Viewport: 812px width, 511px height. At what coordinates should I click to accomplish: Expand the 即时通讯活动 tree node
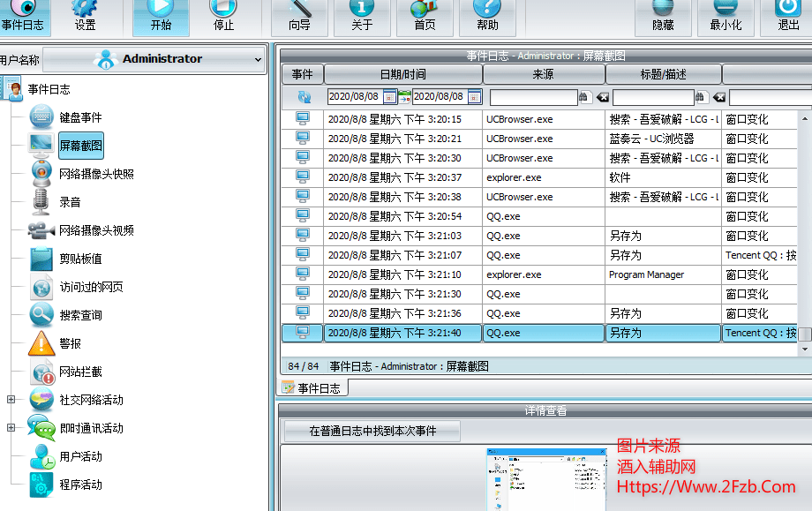click(x=11, y=428)
